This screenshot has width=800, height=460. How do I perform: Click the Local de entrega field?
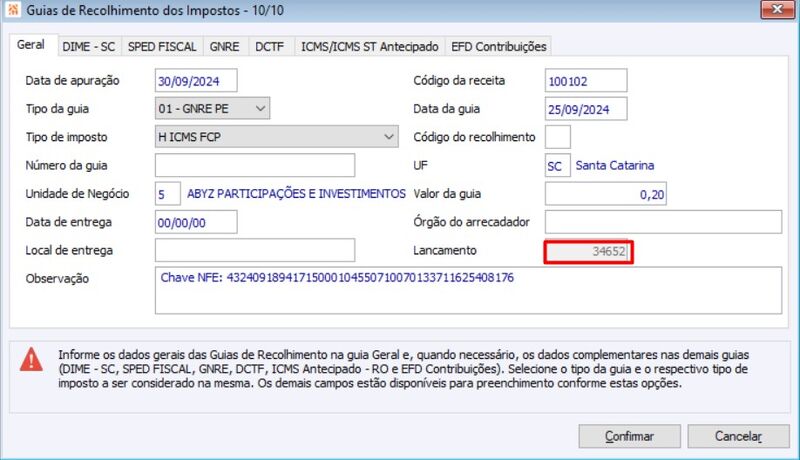255,250
